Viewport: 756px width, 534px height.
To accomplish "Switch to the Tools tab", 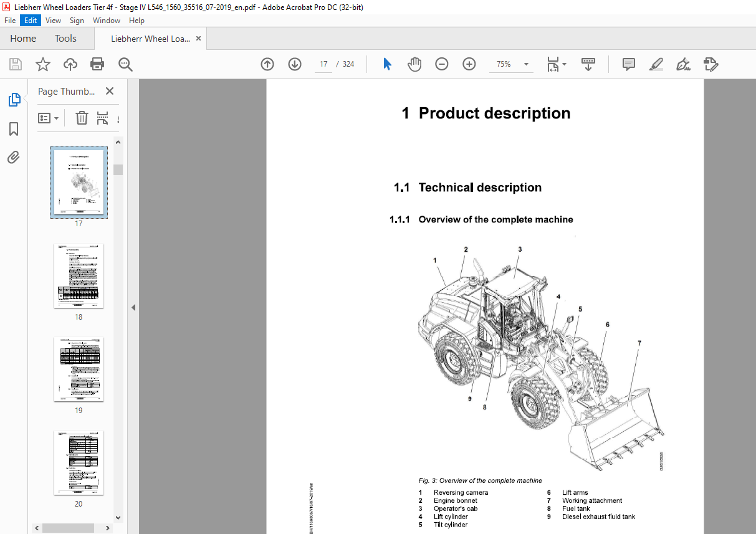I will (x=65, y=39).
